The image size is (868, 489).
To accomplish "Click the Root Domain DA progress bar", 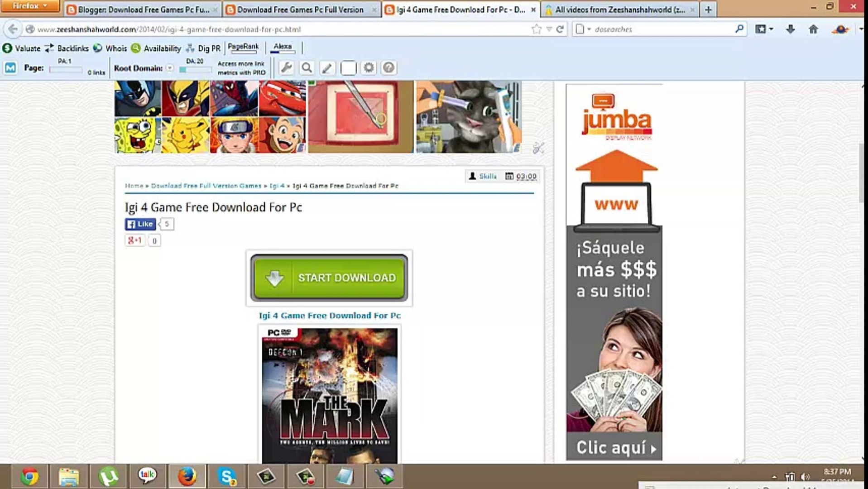I will (x=196, y=70).
